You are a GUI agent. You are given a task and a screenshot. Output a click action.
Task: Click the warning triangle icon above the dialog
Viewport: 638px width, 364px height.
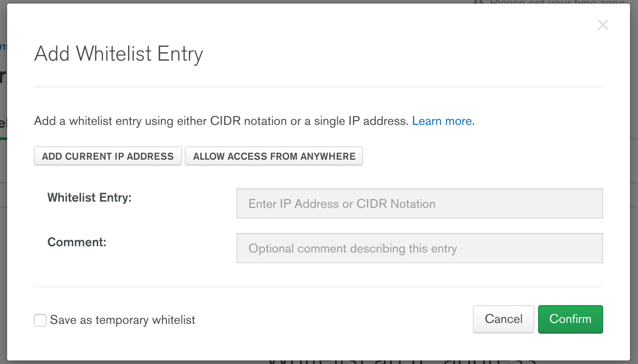478,2
